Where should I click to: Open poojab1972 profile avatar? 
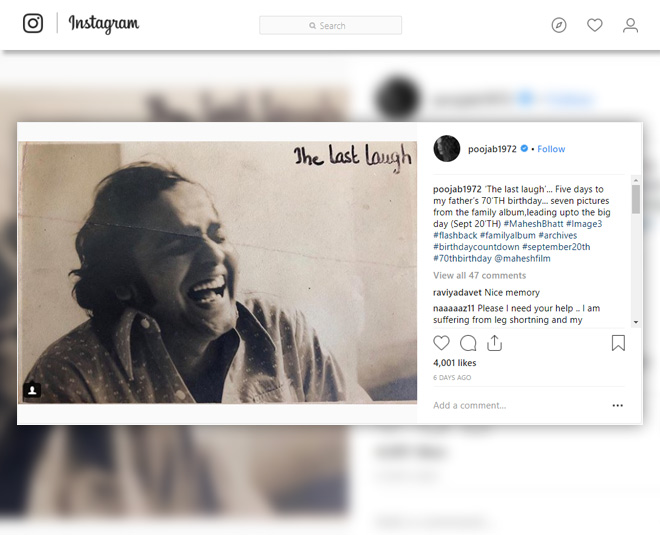click(447, 148)
